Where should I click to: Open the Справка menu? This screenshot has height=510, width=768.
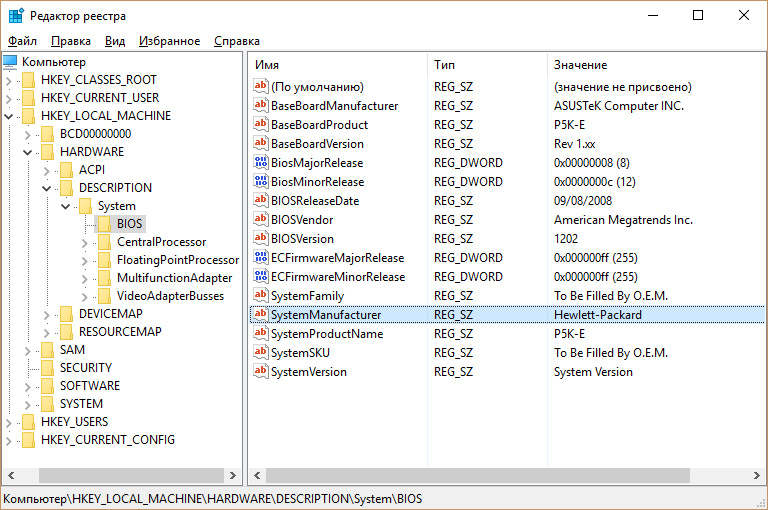click(236, 41)
